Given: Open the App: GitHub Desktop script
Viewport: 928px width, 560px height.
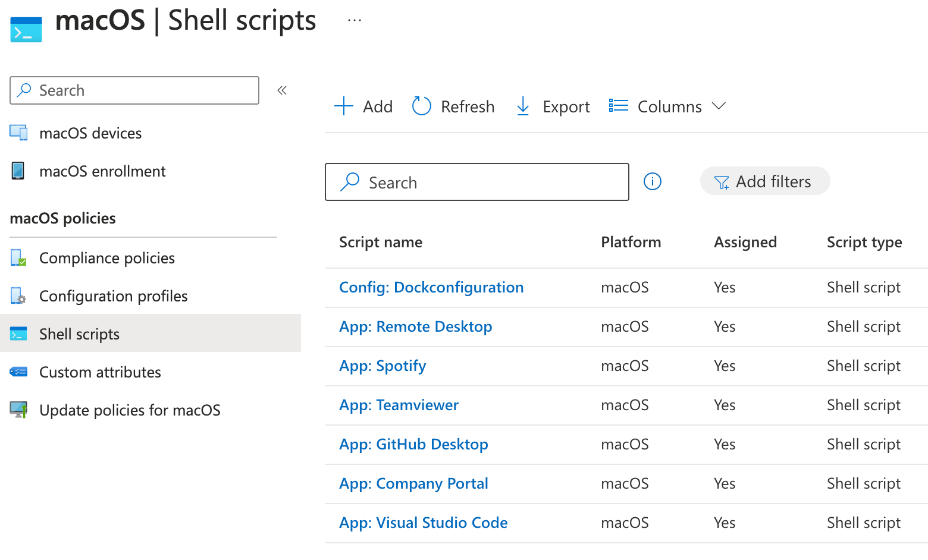Looking at the screenshot, I should pos(413,445).
